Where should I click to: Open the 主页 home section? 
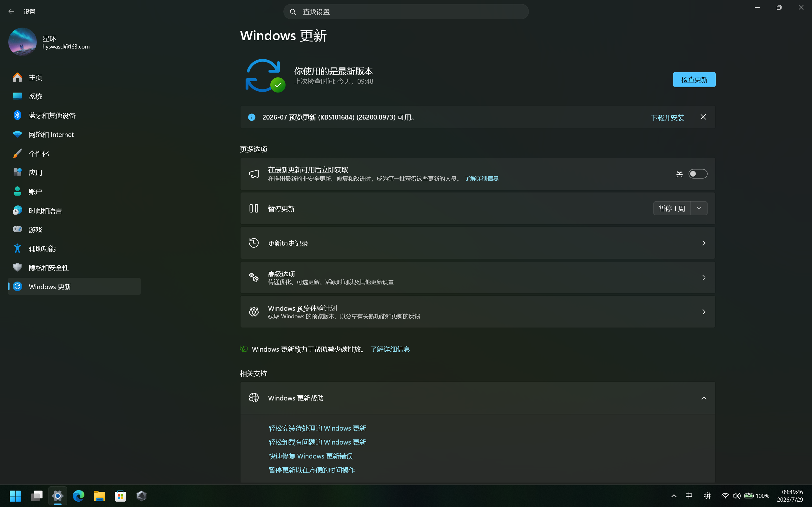coord(74,77)
